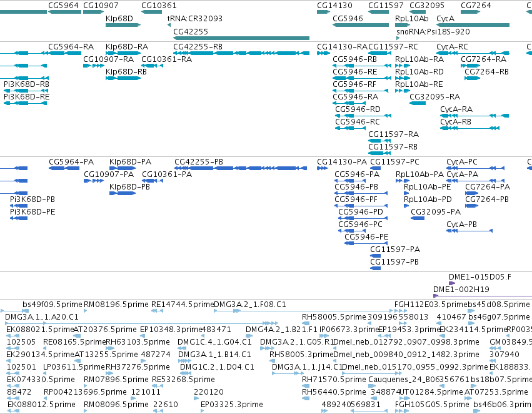Click the CG5946-RF transcript label
532x414 pixels.
[354, 84]
